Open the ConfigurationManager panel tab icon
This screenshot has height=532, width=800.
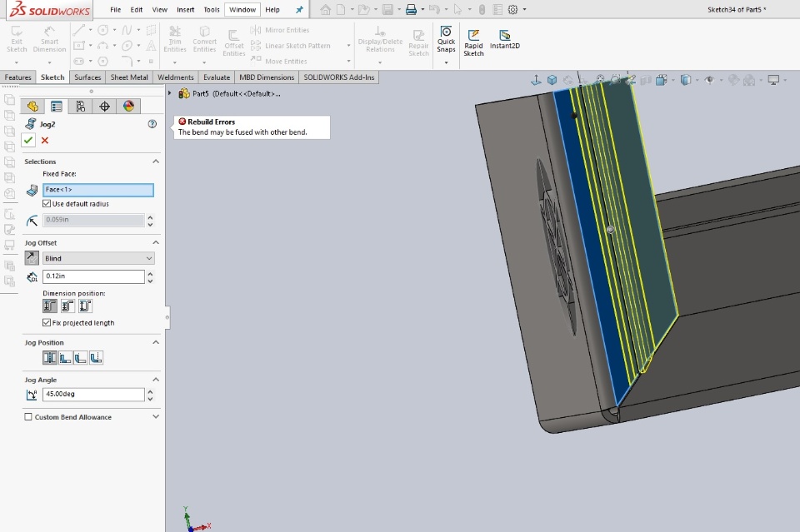coord(80,106)
